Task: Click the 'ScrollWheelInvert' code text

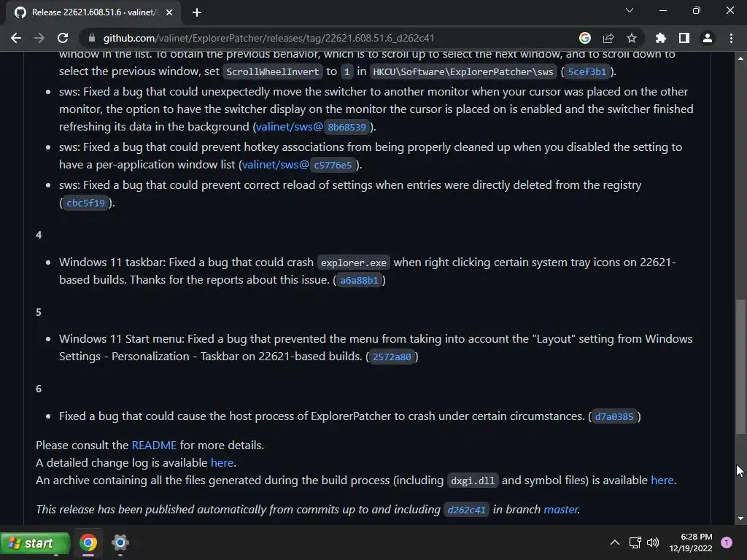Action: click(x=273, y=72)
